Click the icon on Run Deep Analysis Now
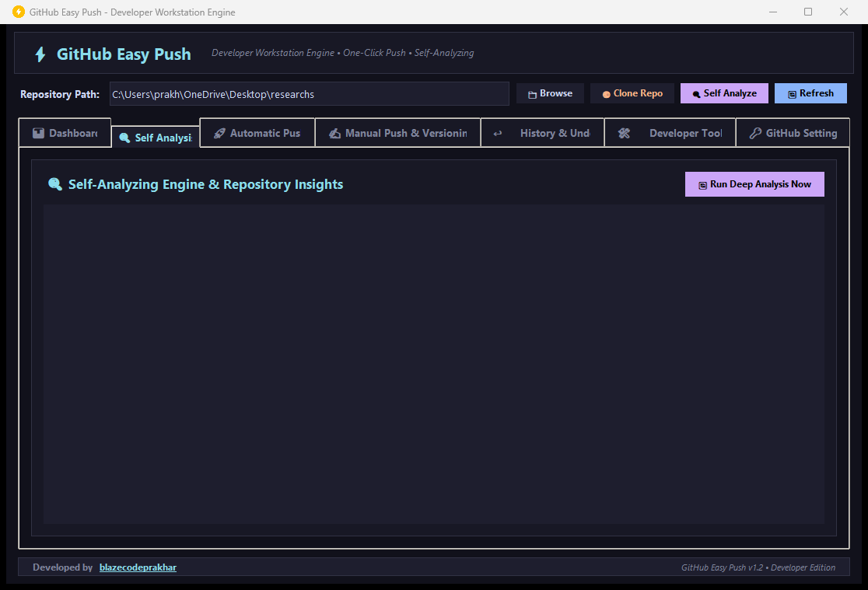Screen dimensions: 868x590 tap(702, 186)
